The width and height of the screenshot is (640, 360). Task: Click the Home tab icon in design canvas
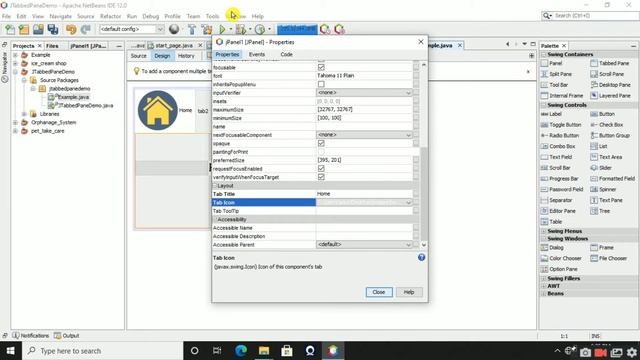click(158, 110)
